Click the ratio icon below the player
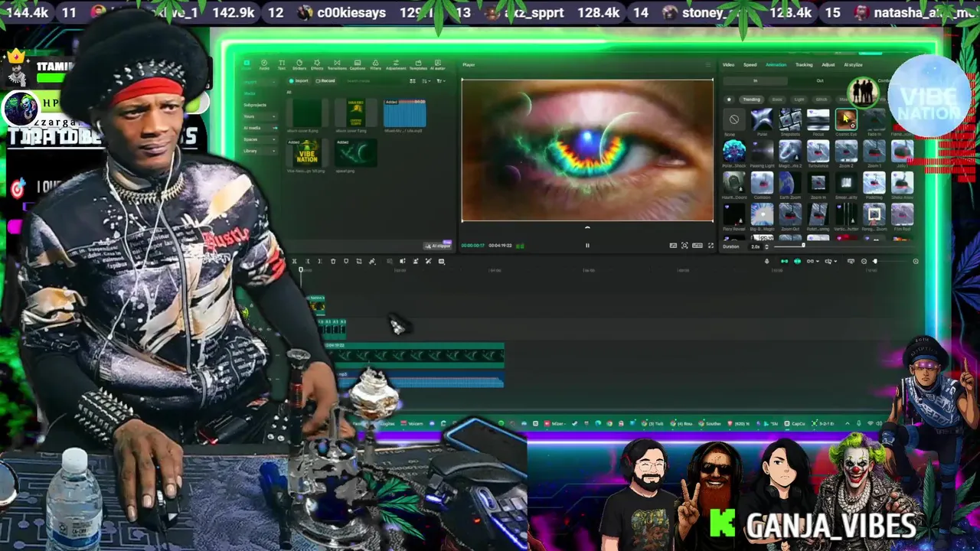This screenshot has height=551, width=980. [x=697, y=246]
